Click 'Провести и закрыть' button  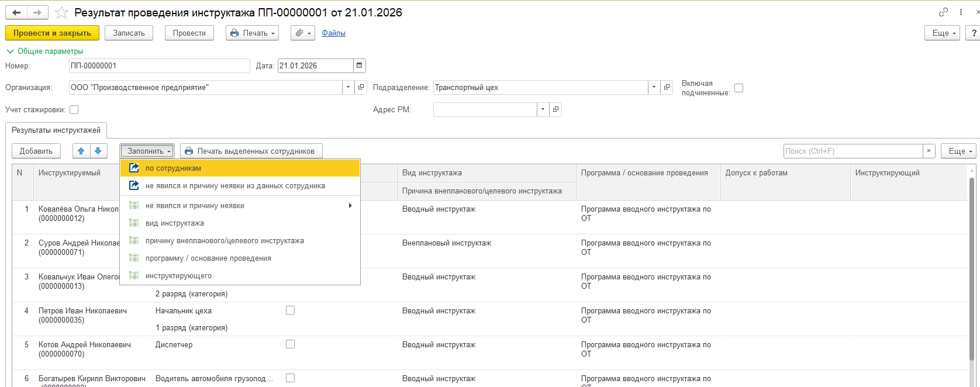point(52,33)
